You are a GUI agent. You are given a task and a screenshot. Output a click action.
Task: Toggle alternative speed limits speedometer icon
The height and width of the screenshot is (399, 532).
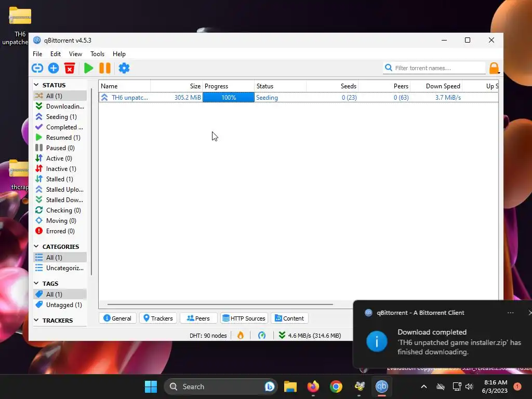coord(262,336)
